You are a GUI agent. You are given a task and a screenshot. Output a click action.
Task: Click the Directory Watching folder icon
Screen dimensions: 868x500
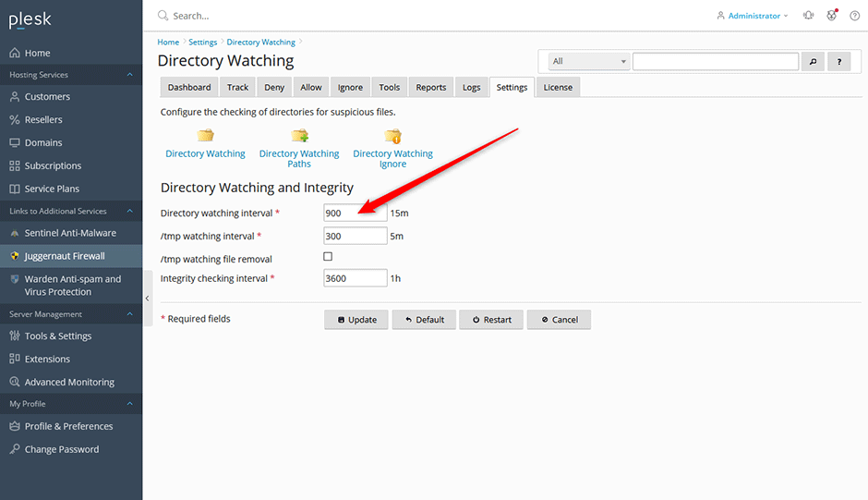[x=205, y=136]
